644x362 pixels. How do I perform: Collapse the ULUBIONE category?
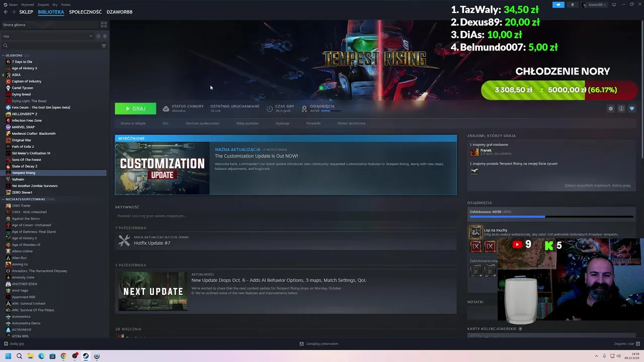pyautogui.click(x=4, y=55)
